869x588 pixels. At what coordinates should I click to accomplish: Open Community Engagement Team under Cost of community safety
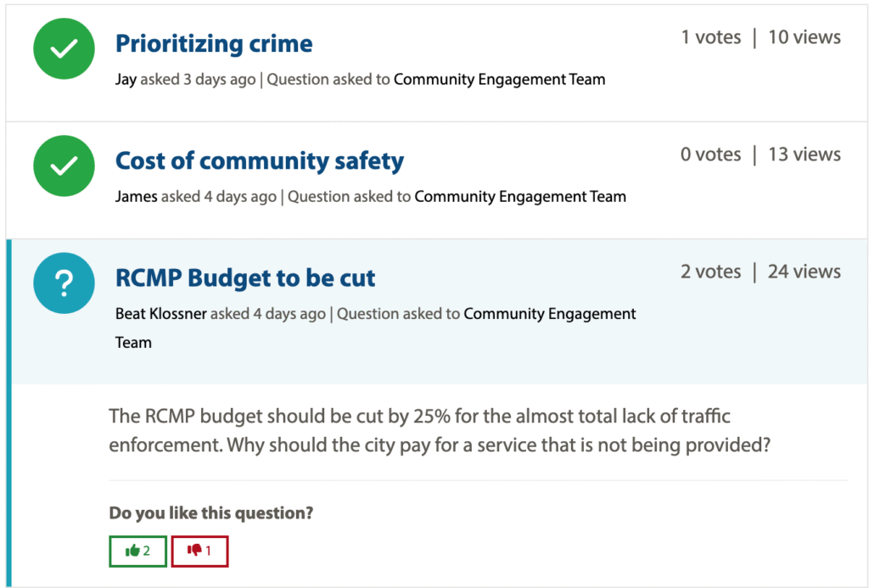tap(519, 197)
